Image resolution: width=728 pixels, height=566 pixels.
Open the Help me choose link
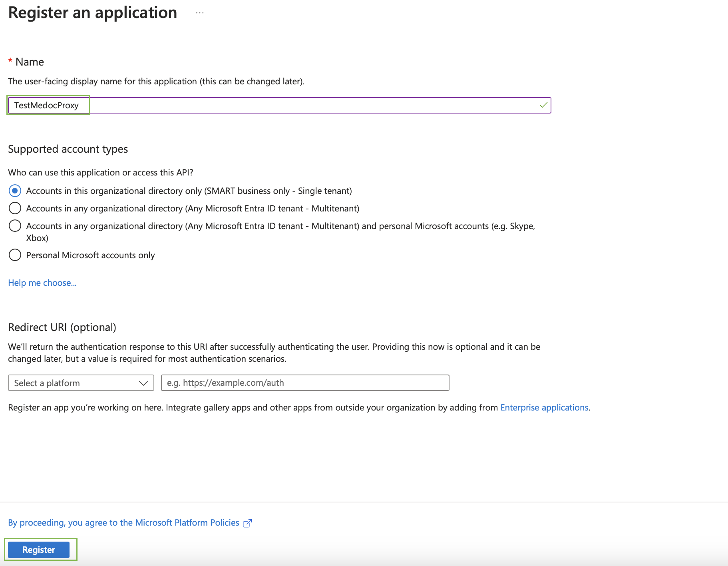point(42,283)
